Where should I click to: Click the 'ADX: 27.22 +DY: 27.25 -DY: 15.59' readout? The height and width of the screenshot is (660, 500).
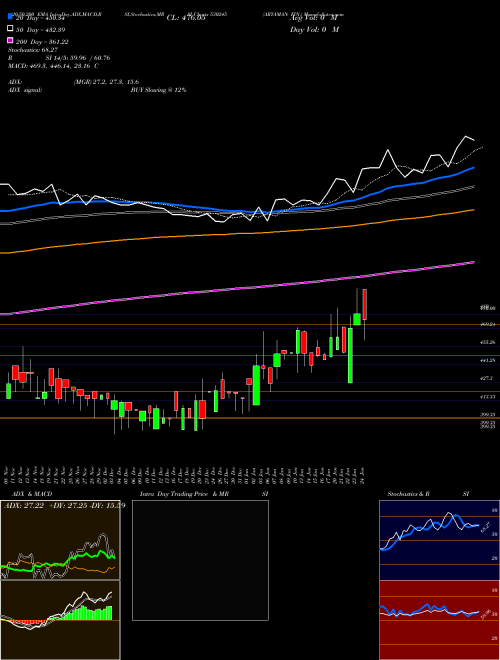(65, 506)
